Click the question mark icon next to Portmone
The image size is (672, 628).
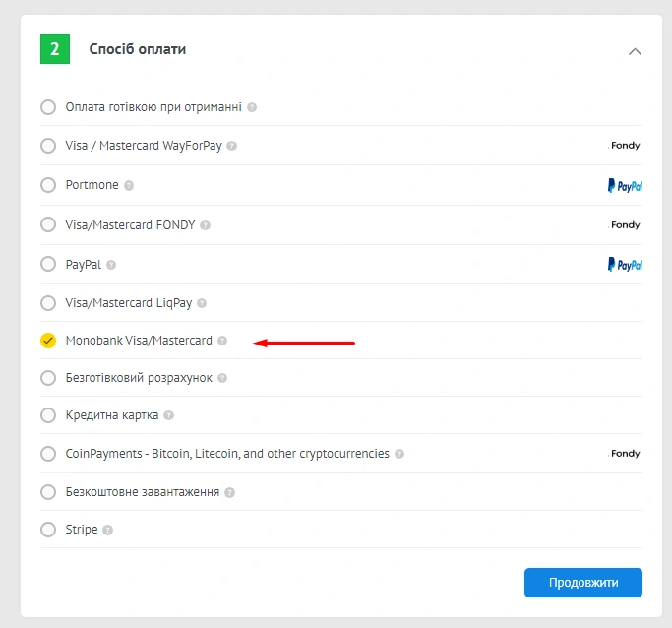coord(129,185)
